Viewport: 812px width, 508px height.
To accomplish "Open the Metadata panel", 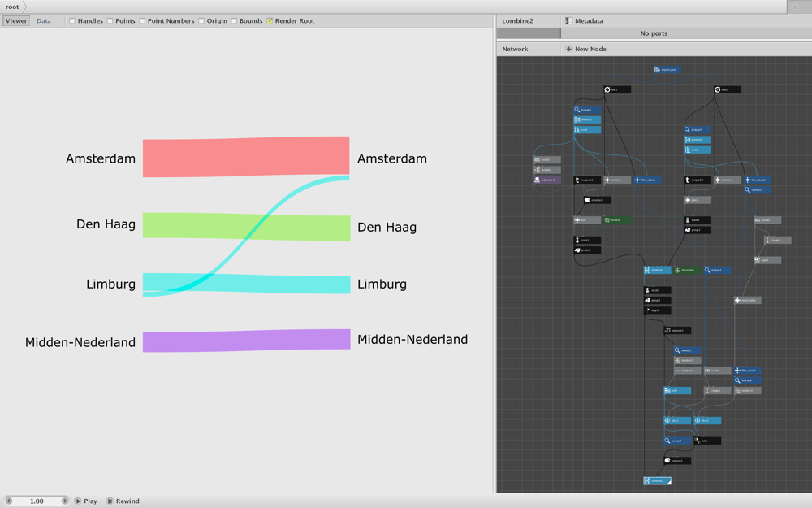I will point(584,21).
